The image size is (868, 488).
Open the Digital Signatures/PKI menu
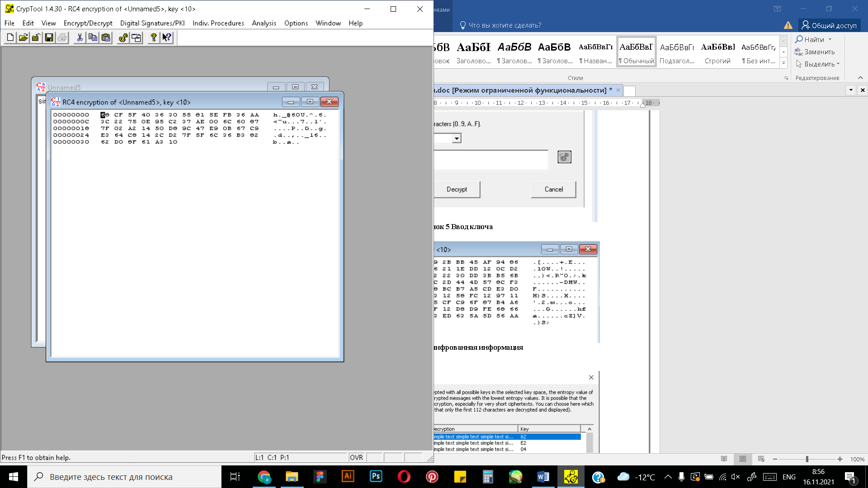coord(152,23)
